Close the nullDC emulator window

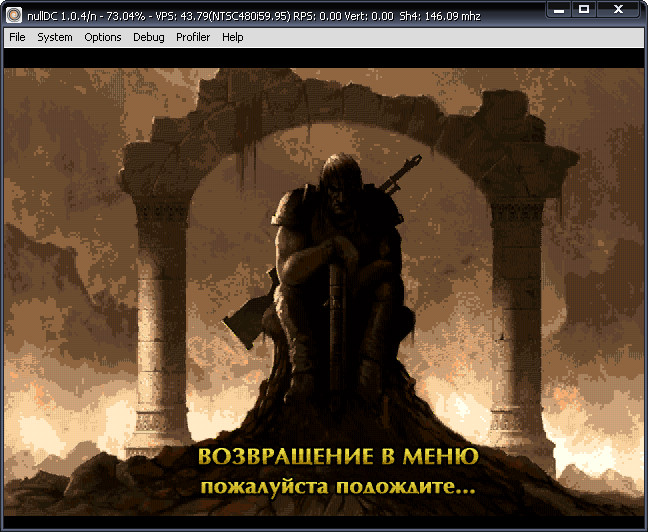(618, 10)
